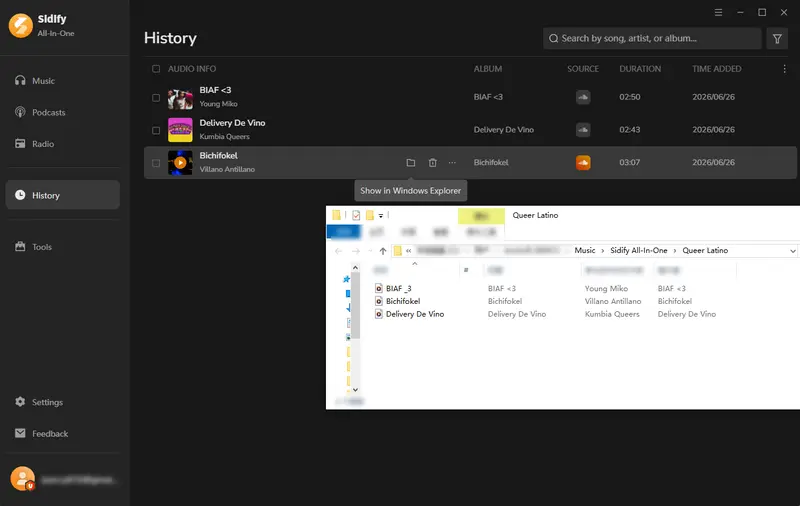Open the Podcasts section in the sidebar
This screenshot has width=800, height=506.
point(62,112)
